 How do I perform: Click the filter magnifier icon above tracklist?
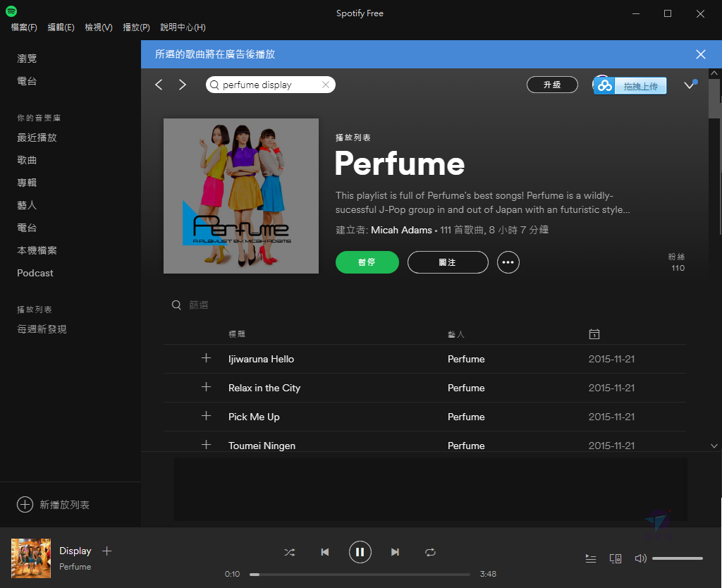176,305
